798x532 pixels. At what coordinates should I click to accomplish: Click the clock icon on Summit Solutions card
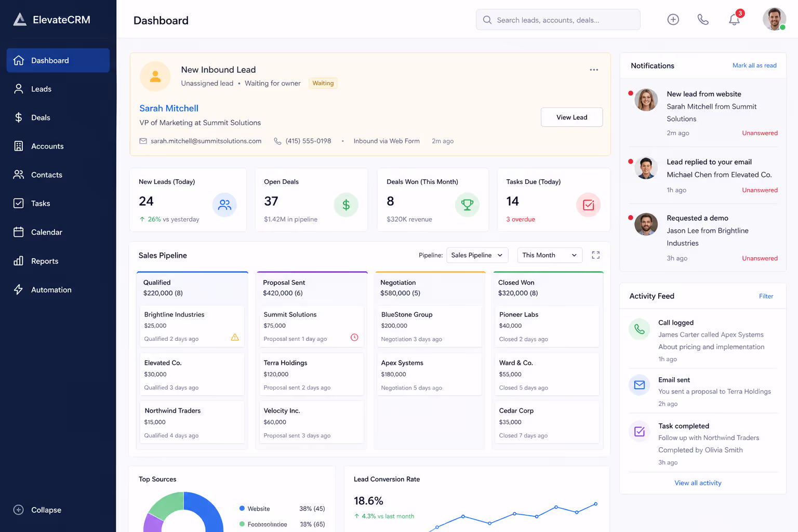(354, 338)
